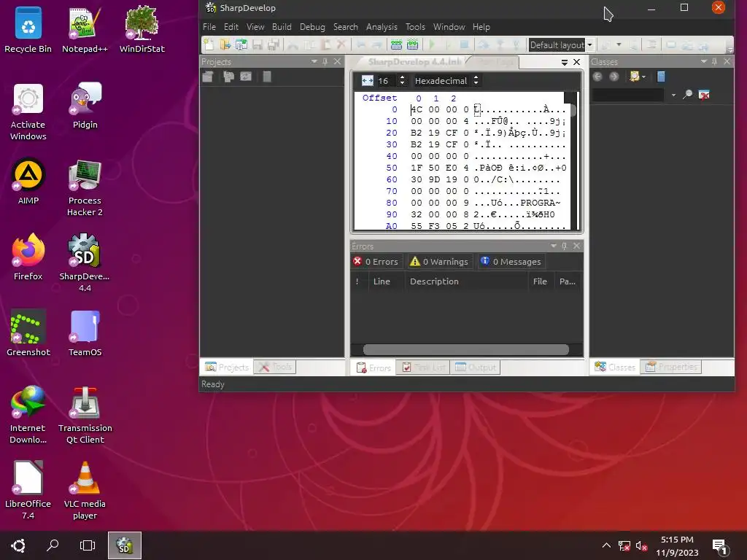Pin the Classes panel with the pushpin icon
747x560 pixels.
715,61
